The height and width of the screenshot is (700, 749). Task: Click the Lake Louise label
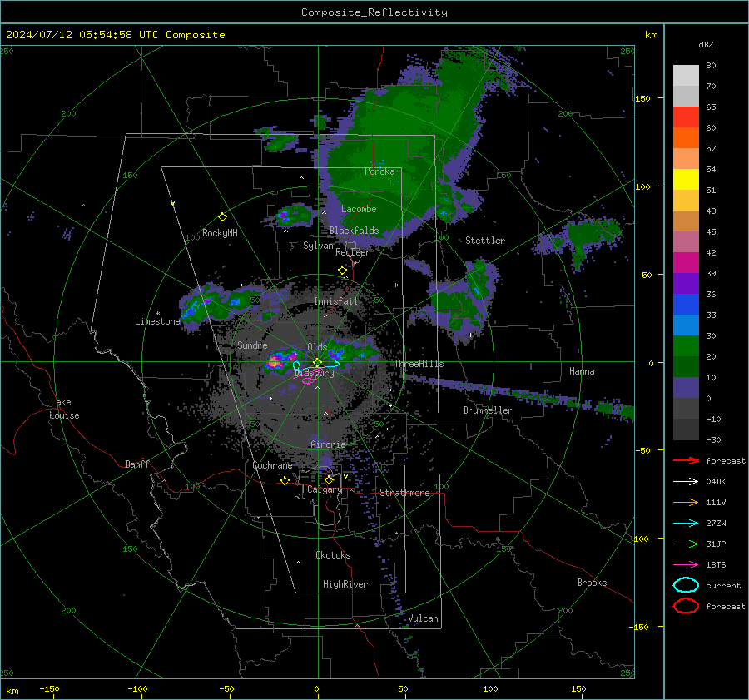pos(64,409)
